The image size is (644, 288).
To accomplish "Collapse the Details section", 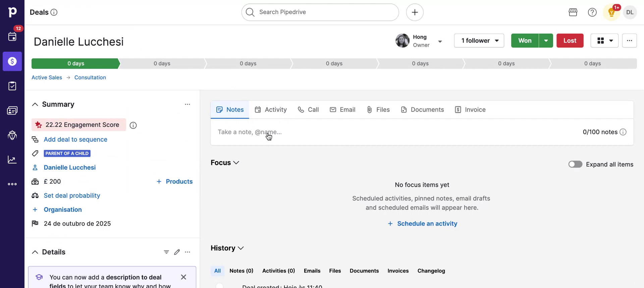I will click(35, 252).
